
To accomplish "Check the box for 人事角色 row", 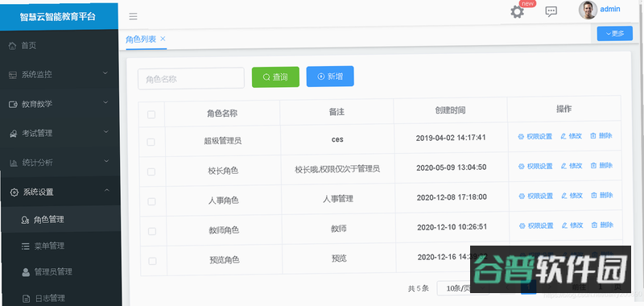I will click(x=151, y=201).
